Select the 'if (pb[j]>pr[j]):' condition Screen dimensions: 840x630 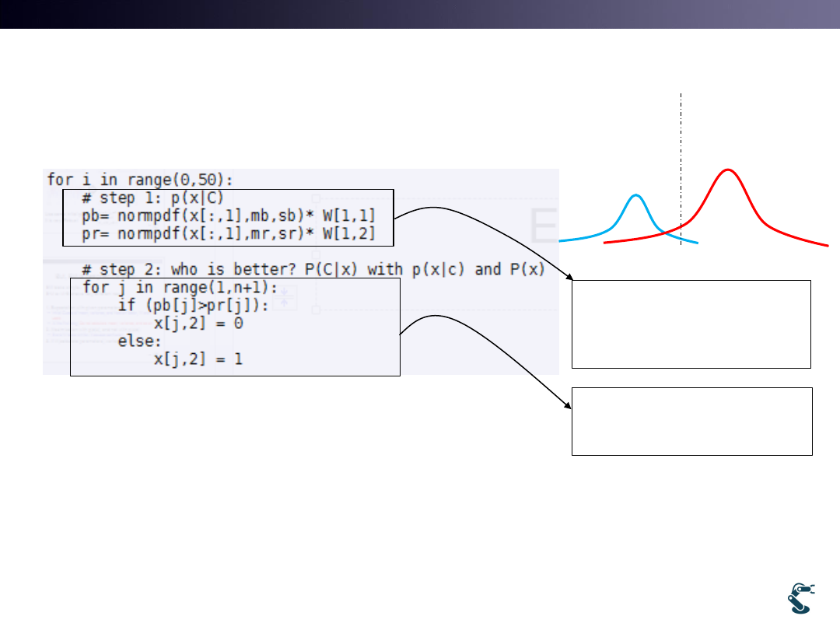[x=193, y=305]
